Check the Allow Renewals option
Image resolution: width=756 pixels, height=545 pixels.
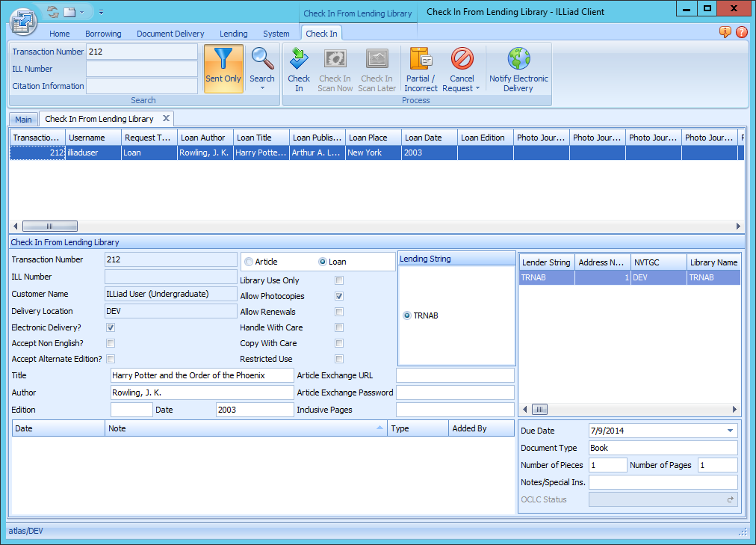coord(338,312)
